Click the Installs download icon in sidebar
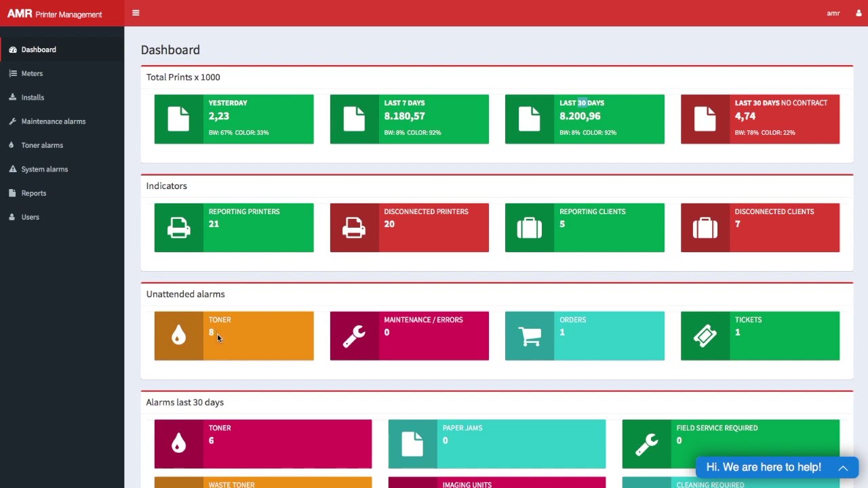 [13, 98]
